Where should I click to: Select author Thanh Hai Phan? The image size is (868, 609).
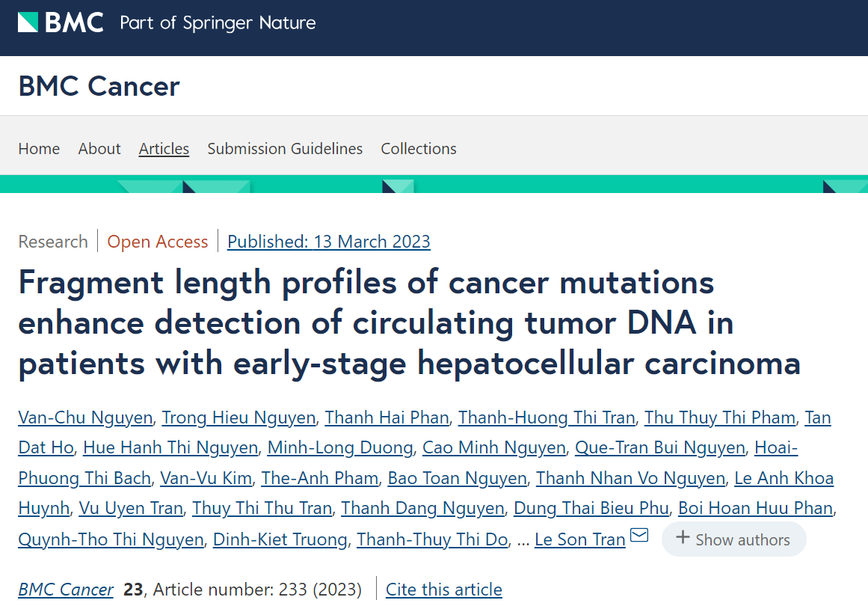[387, 417]
